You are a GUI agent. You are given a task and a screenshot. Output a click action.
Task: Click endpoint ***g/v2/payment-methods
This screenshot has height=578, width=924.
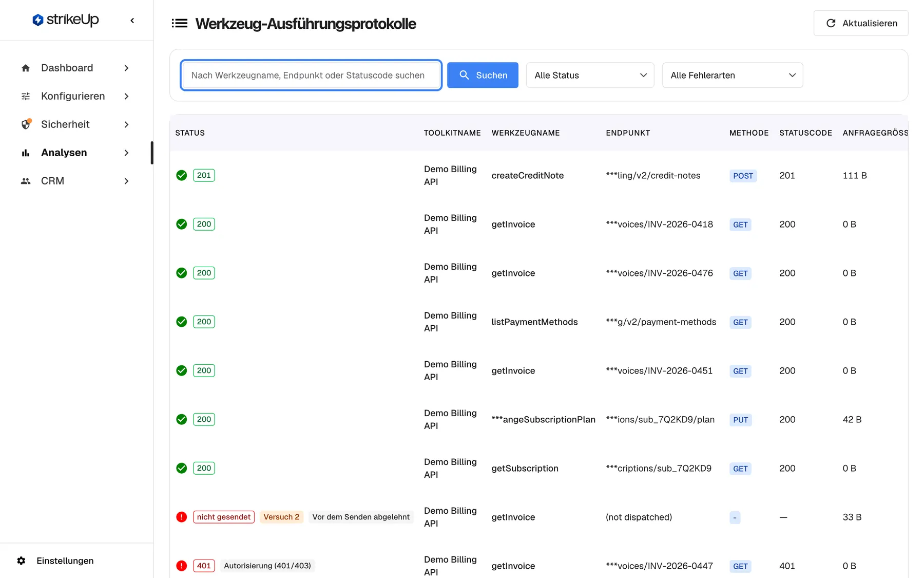click(661, 322)
